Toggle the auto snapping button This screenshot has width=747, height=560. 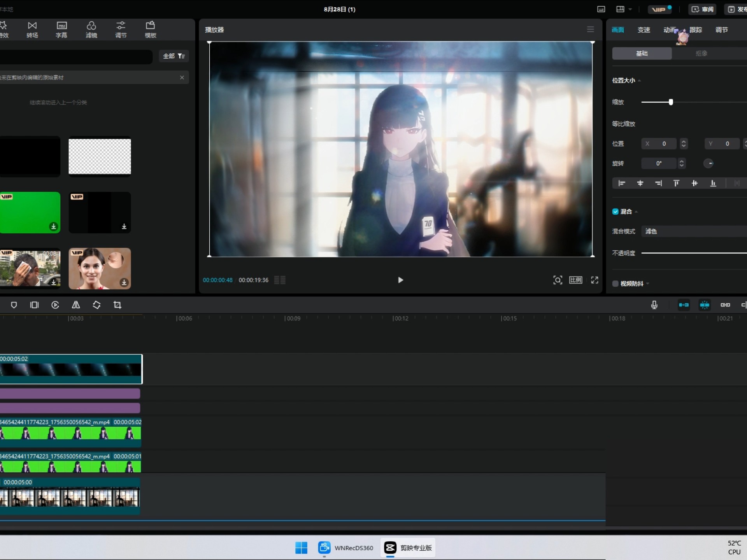click(705, 305)
